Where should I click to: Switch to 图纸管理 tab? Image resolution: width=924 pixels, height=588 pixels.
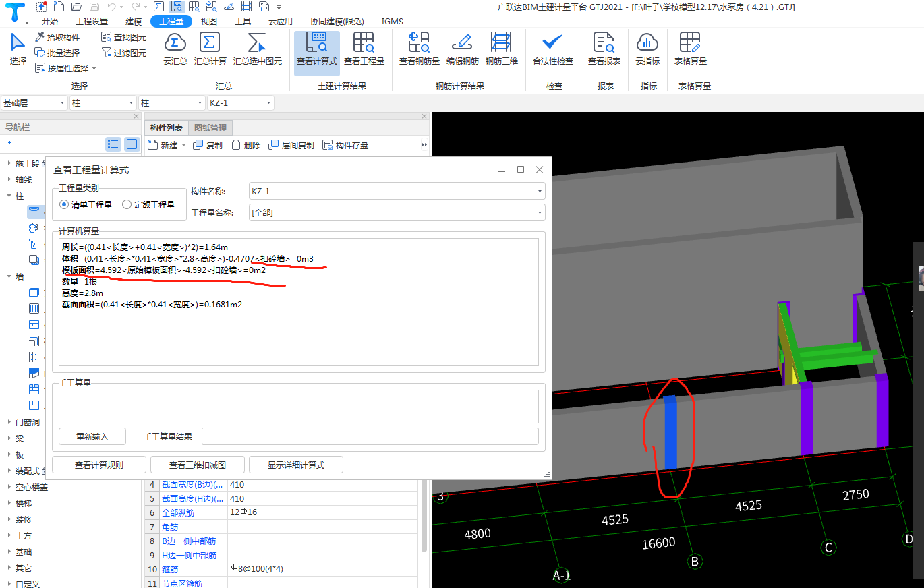[x=210, y=127]
